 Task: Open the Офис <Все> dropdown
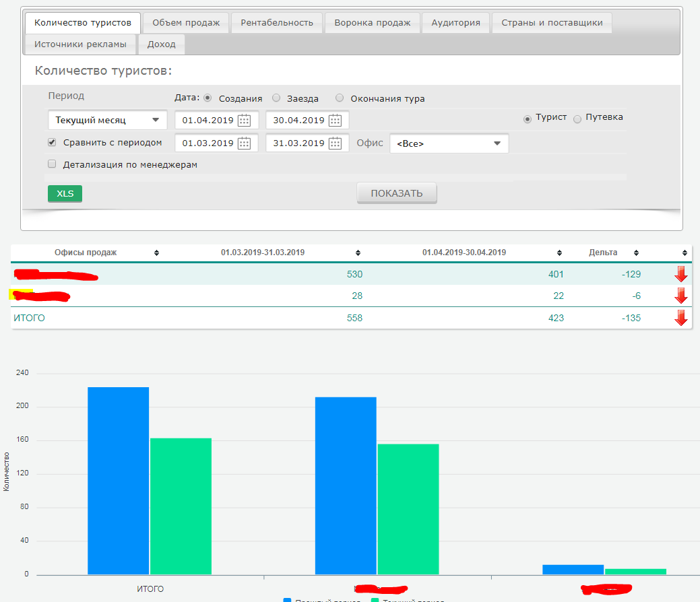pos(449,143)
